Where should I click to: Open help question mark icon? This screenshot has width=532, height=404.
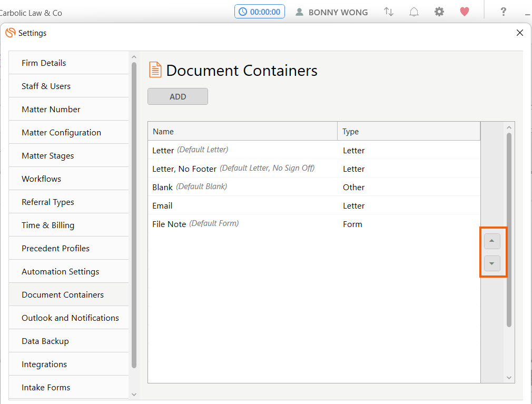click(503, 12)
